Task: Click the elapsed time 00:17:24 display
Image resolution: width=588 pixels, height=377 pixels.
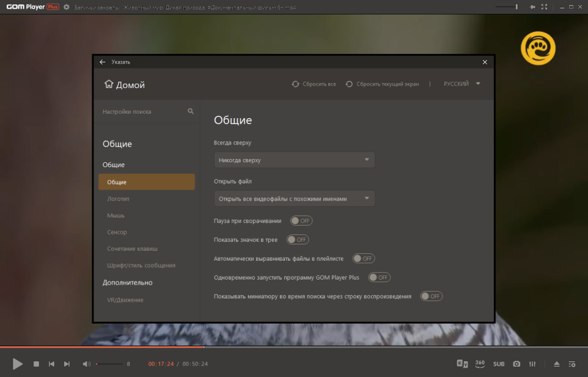Action: (161, 364)
